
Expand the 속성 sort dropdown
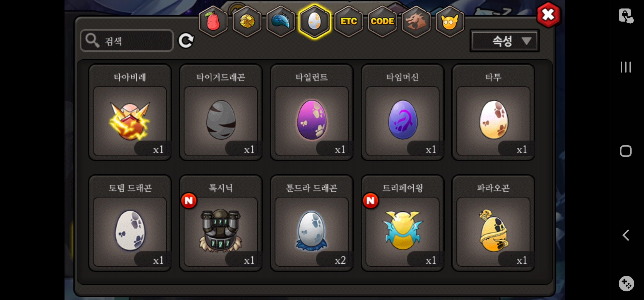coord(505,41)
